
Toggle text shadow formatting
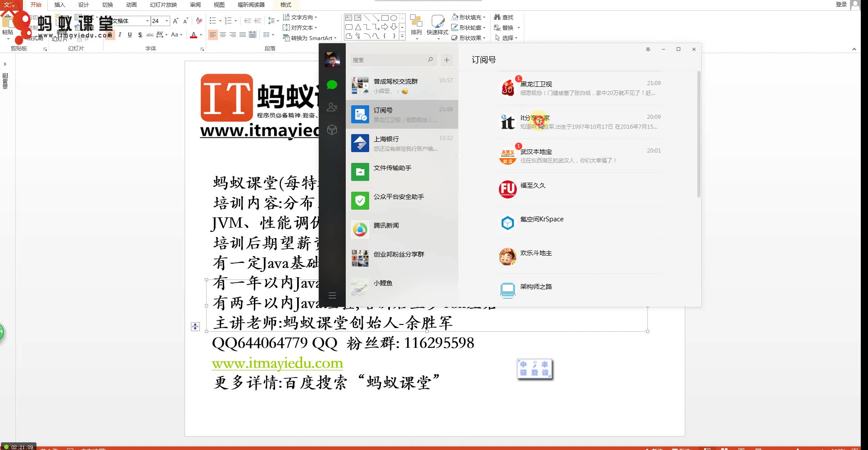click(x=140, y=35)
